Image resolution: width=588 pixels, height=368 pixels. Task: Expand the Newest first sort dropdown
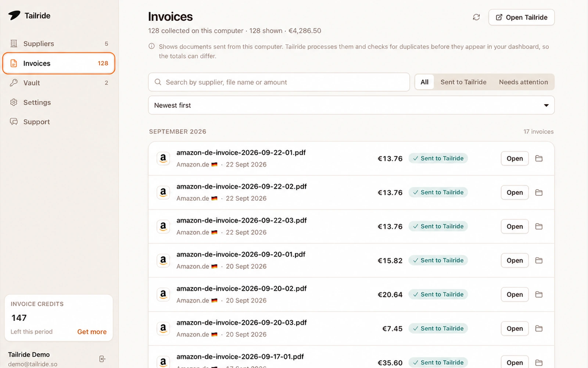point(351,105)
